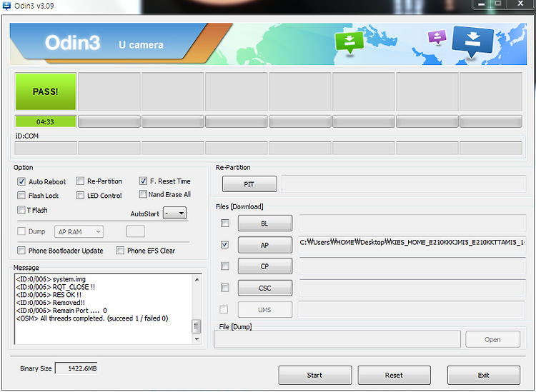This screenshot has width=536, height=392.
Task: Click the BL file button
Action: 265,223
